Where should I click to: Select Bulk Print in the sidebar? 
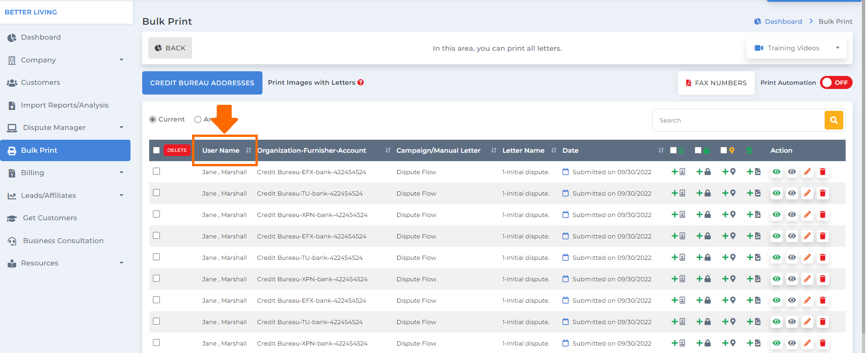[x=65, y=150]
